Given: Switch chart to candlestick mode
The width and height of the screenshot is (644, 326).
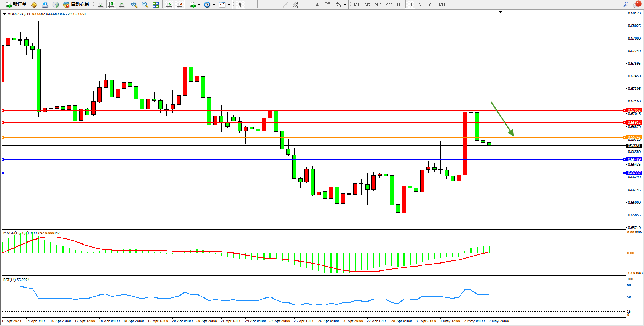Looking at the screenshot, I should click(111, 5).
